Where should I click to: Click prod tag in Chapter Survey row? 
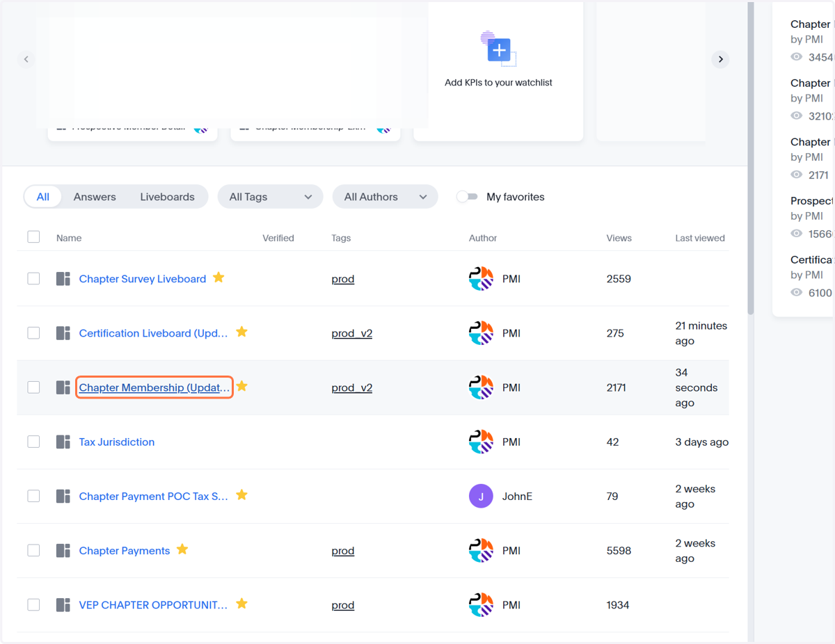(343, 279)
